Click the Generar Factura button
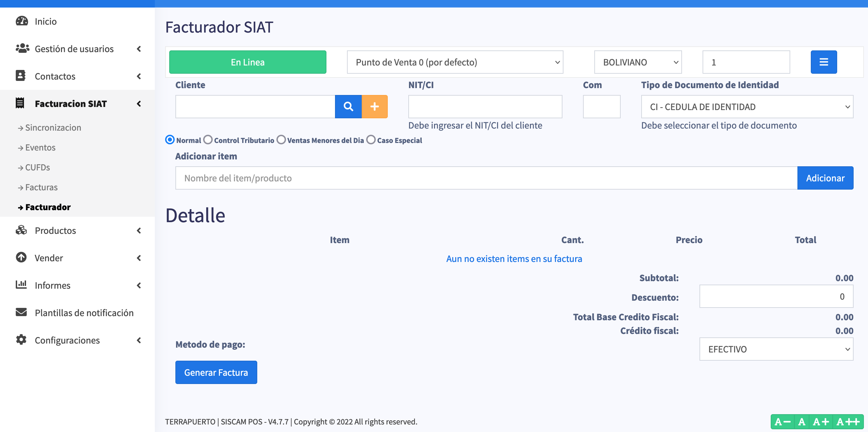 216,372
